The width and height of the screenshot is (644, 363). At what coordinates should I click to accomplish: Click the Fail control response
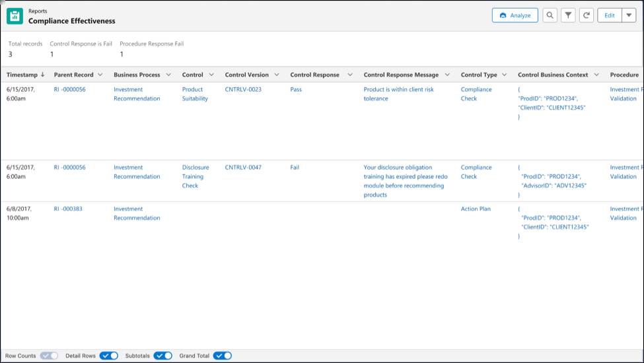click(x=295, y=168)
